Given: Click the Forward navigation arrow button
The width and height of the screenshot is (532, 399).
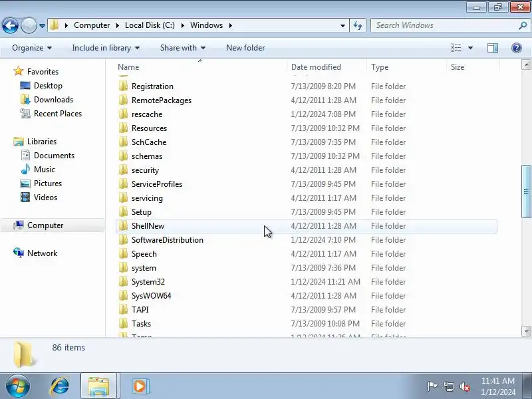Looking at the screenshot, I should pos(29,25).
